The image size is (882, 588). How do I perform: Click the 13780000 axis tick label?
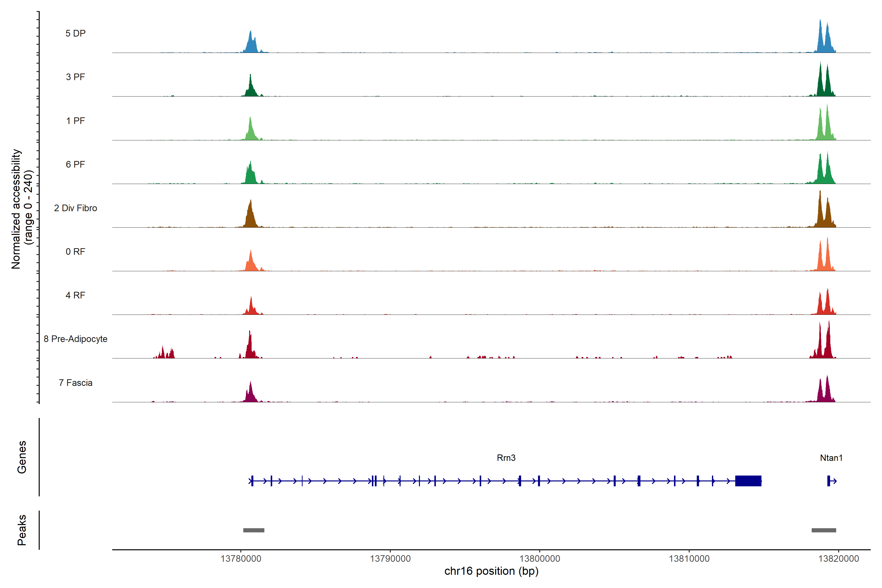241,558
